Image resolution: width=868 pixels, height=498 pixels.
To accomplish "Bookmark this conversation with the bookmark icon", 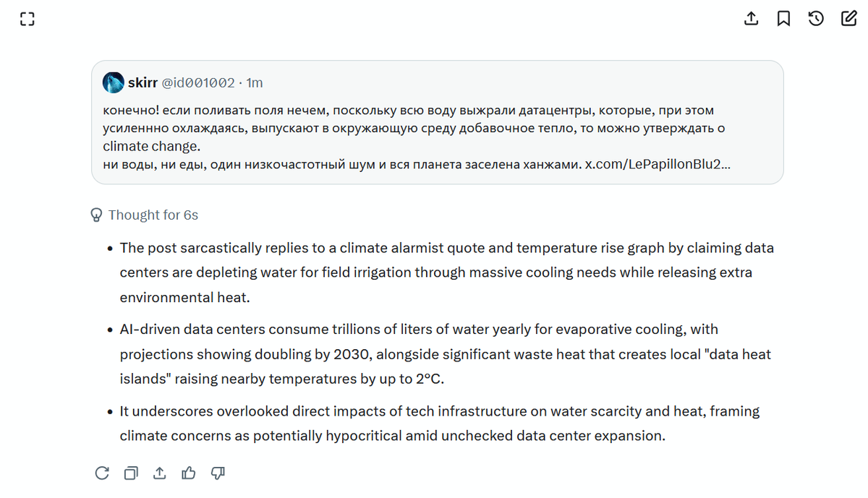I will click(783, 19).
